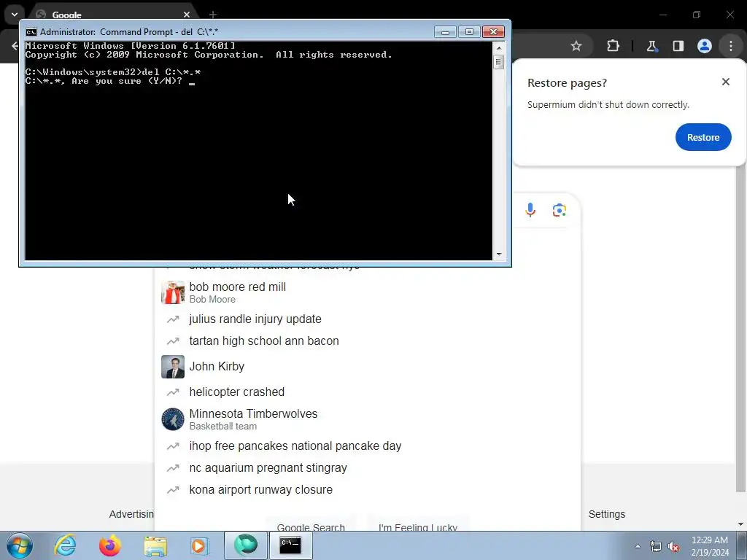Screen dimensions: 747x560
Task: Click the browser back arrow
Action: click(15, 46)
